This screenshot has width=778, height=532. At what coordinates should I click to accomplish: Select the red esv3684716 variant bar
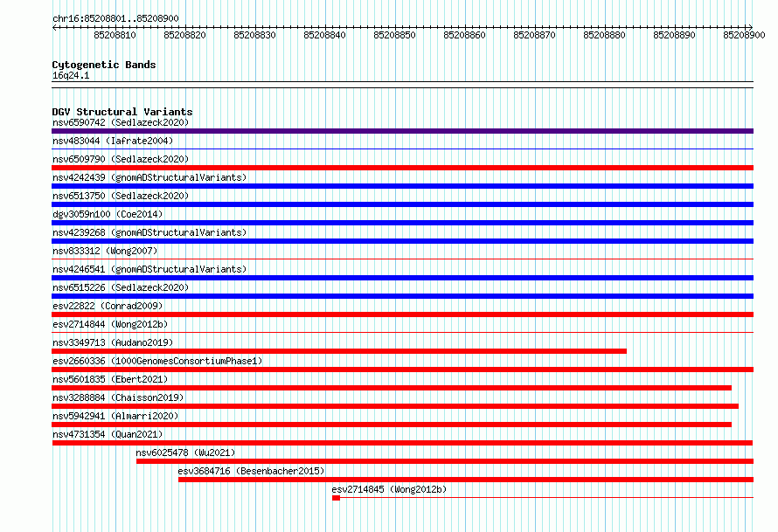(466, 480)
